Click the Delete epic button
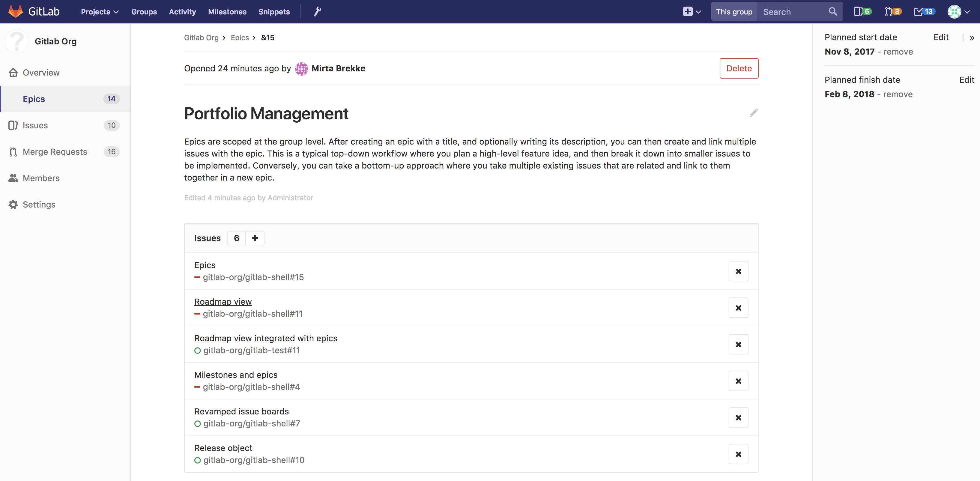Screen dimensions: 980x481 738,68
